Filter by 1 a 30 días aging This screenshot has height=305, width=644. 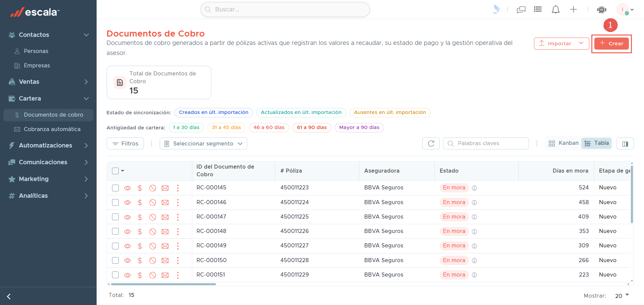186,127
